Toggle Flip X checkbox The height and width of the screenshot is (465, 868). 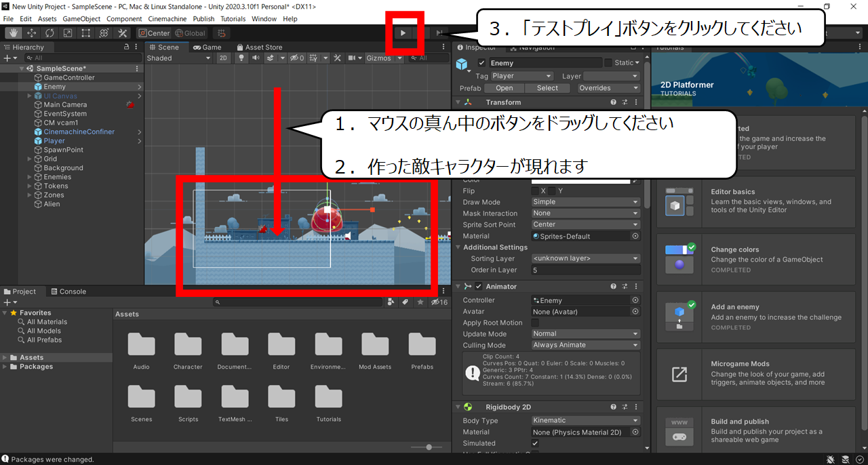point(535,191)
